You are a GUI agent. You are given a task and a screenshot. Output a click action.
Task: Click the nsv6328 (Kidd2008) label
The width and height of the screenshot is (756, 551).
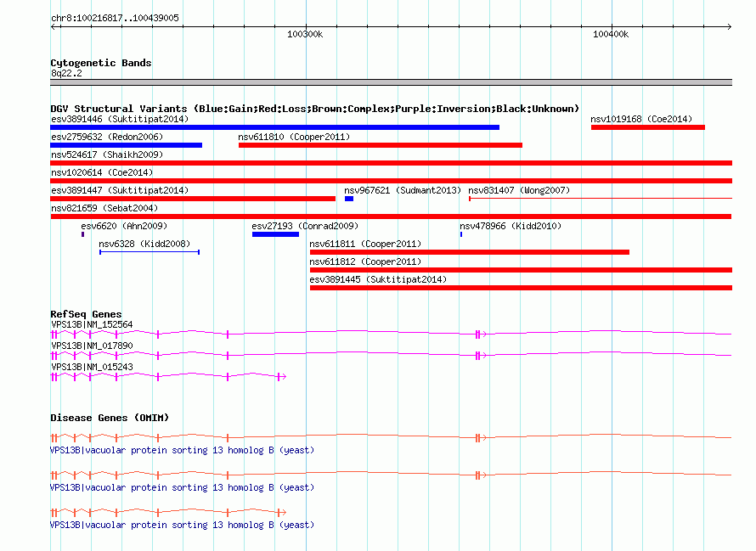(x=144, y=244)
